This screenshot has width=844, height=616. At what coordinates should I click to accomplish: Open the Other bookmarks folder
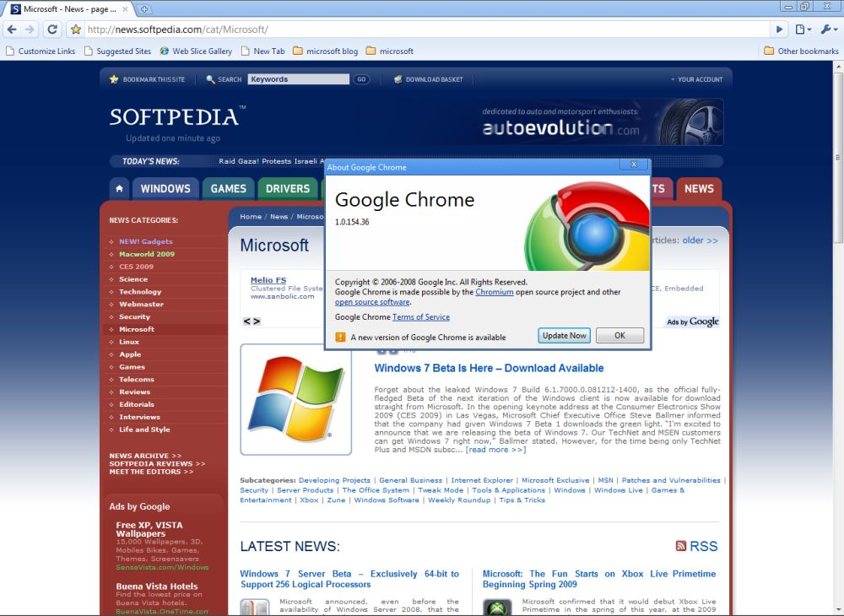coord(800,51)
